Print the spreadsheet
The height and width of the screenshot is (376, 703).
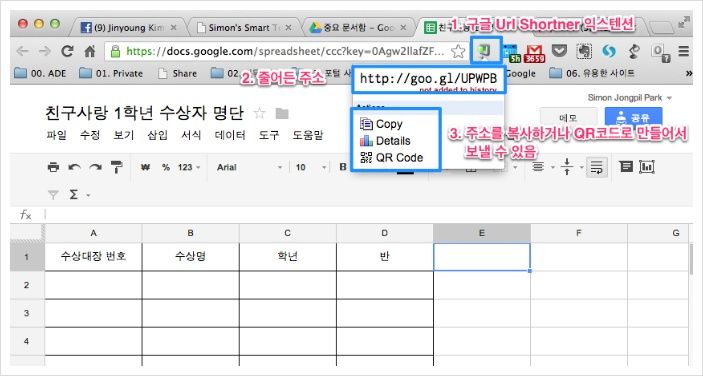[x=53, y=167]
